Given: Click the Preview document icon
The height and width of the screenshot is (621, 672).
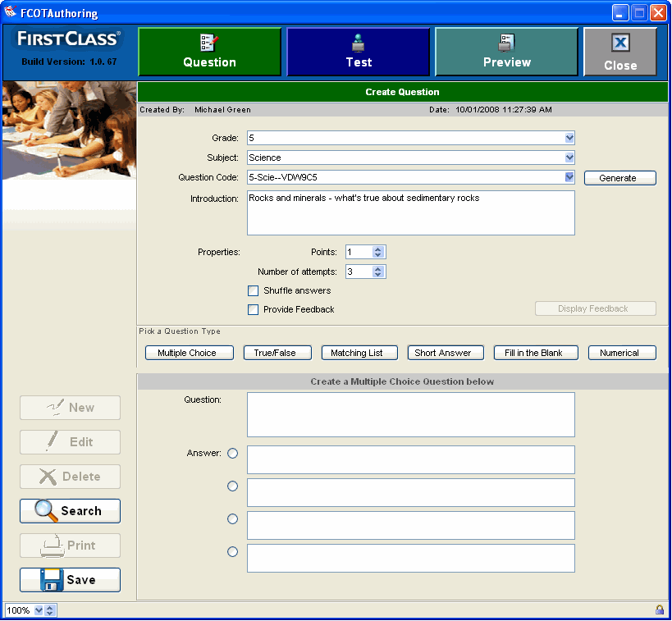Looking at the screenshot, I should 506,43.
